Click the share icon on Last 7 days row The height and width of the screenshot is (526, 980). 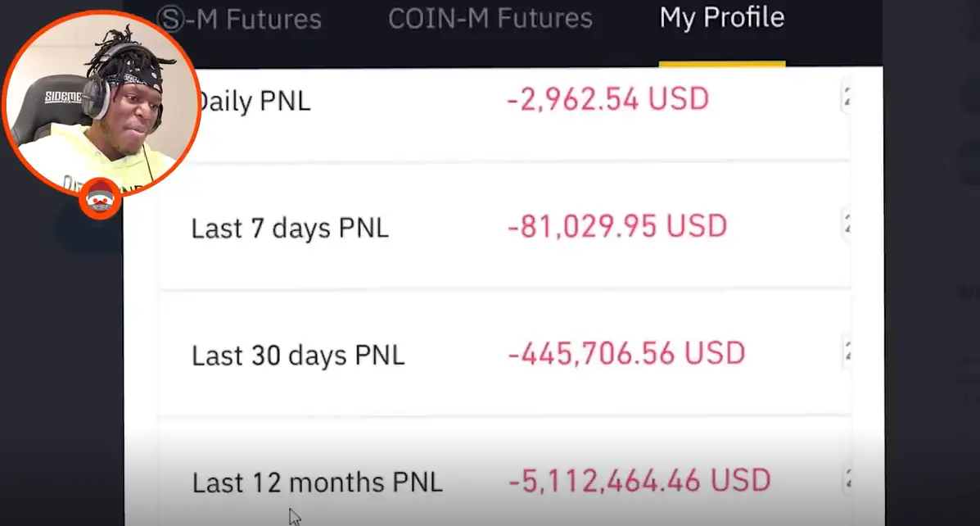tap(847, 224)
